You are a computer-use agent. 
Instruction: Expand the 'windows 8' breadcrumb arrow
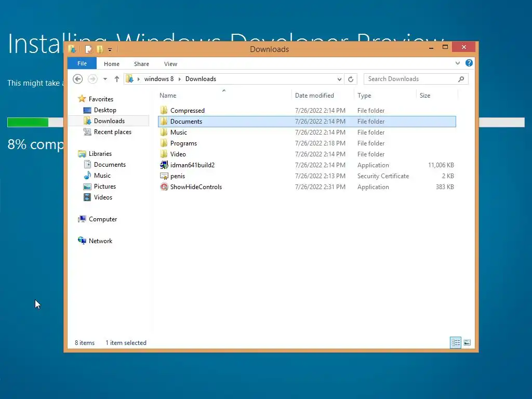(179, 79)
